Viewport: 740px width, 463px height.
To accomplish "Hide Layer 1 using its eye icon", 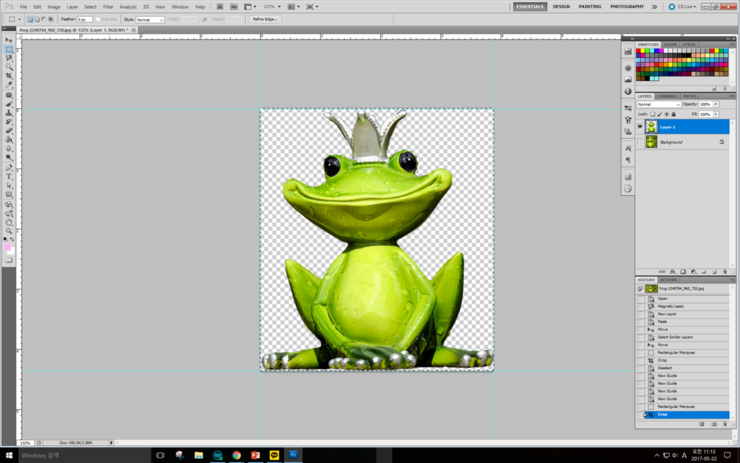I will coord(641,127).
